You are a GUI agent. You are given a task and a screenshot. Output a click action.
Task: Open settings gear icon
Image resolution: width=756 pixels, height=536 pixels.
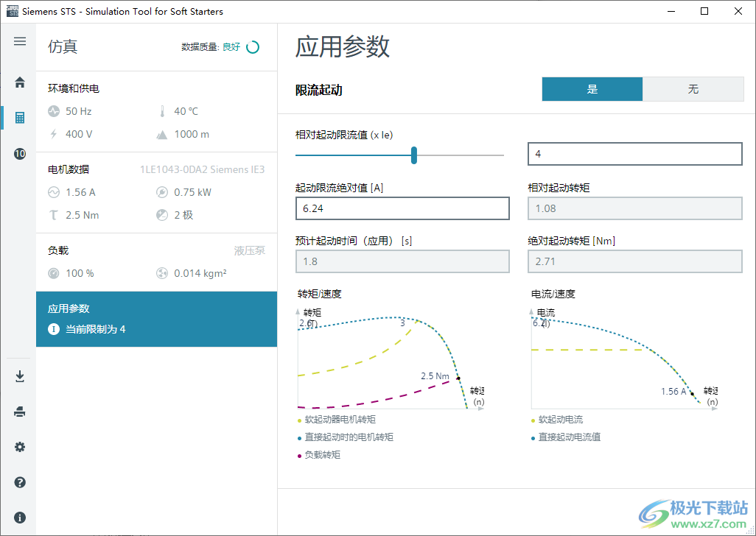[20, 447]
